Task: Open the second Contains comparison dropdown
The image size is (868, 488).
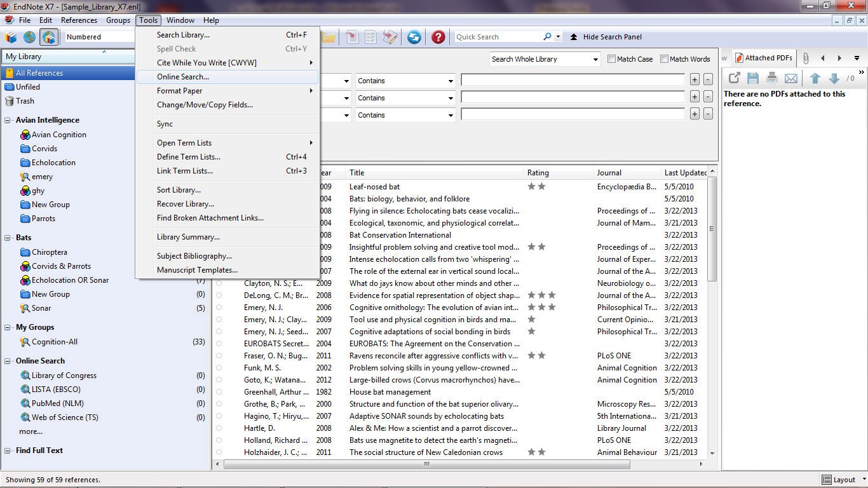Action: coord(405,98)
